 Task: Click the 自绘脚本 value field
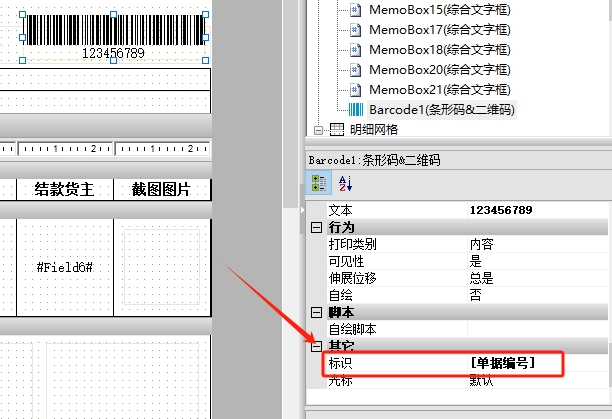[537, 329]
